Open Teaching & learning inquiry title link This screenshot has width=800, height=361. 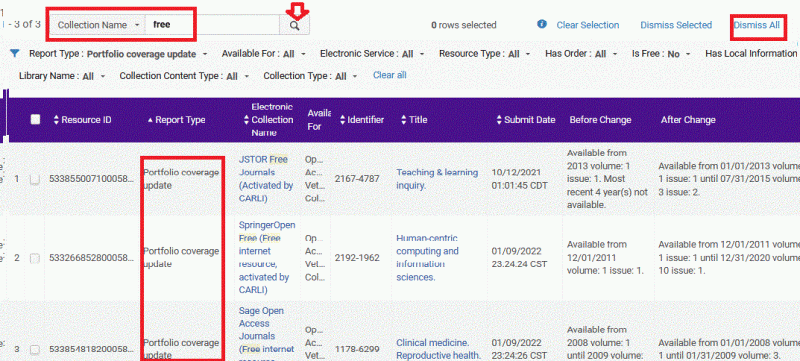point(437,179)
